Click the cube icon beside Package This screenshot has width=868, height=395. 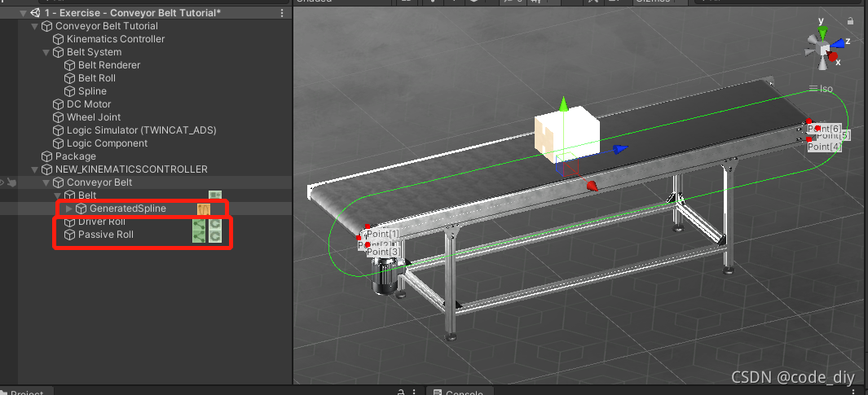(x=47, y=156)
